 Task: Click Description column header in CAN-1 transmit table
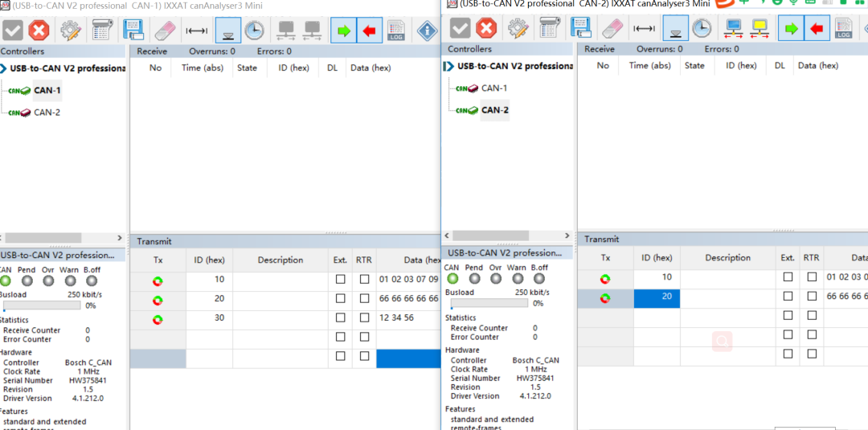(280, 260)
